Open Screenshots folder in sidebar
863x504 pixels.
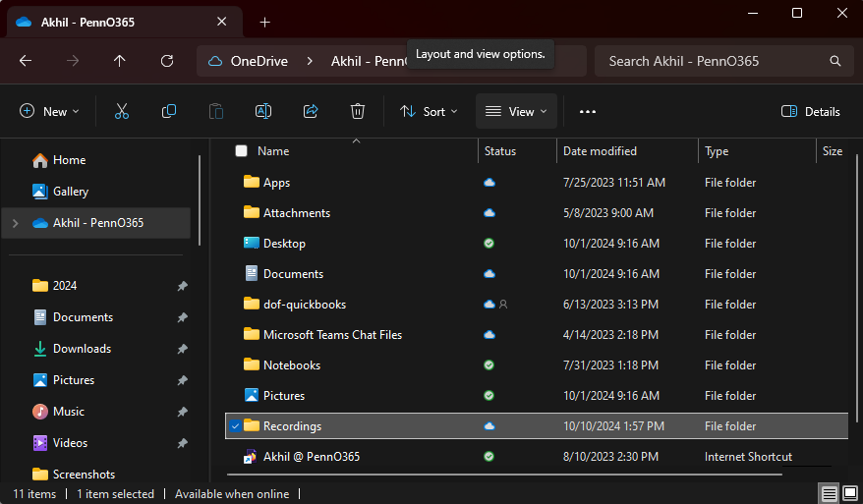(x=74, y=475)
